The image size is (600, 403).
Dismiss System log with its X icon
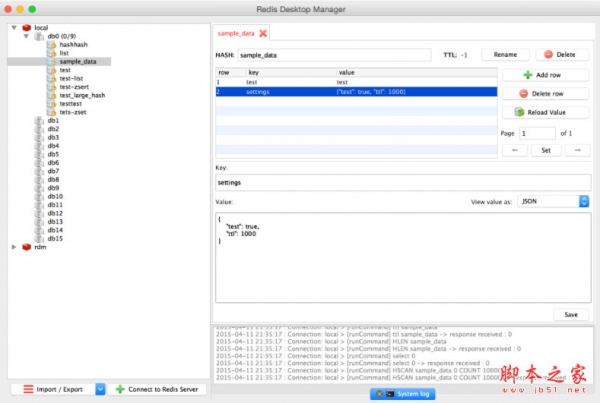379,394
